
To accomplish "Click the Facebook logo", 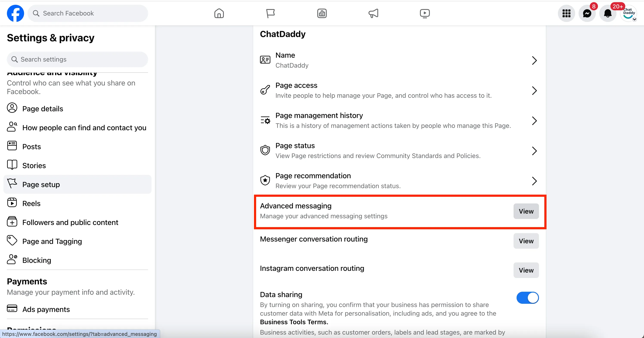I will 15,13.
